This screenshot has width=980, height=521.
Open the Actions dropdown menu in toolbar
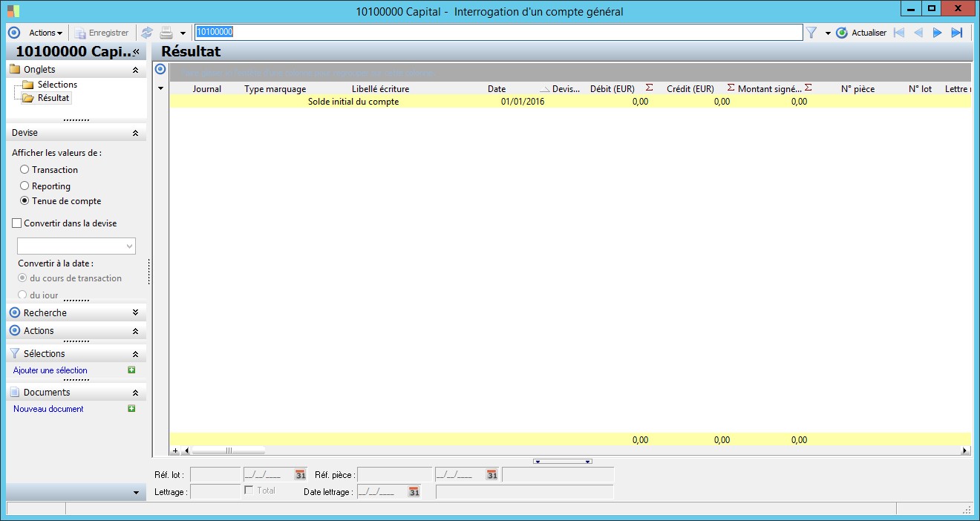45,33
